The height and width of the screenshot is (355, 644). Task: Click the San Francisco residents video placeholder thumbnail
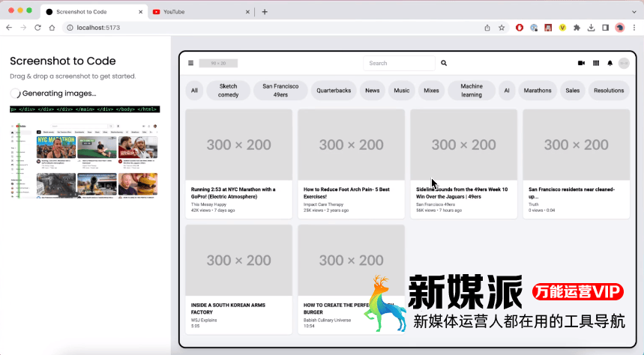(x=577, y=145)
